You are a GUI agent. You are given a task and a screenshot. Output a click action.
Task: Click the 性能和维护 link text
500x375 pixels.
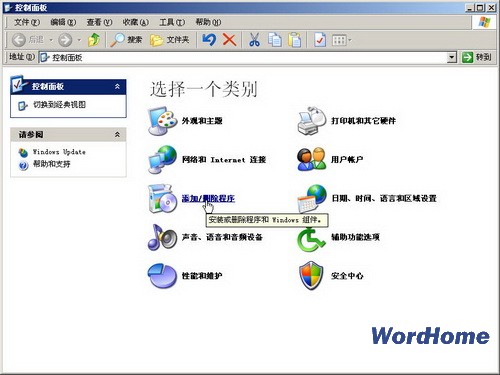click(202, 276)
